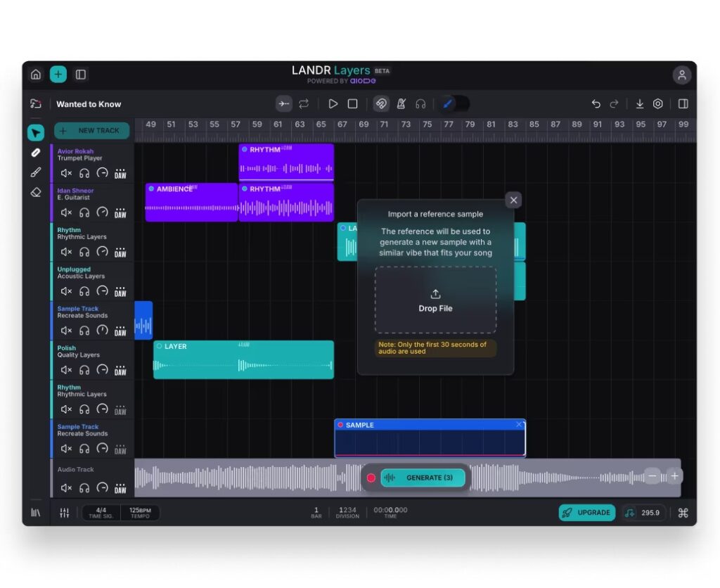Click the NEW TRACK button
The height and width of the screenshot is (588, 720).
91,131
